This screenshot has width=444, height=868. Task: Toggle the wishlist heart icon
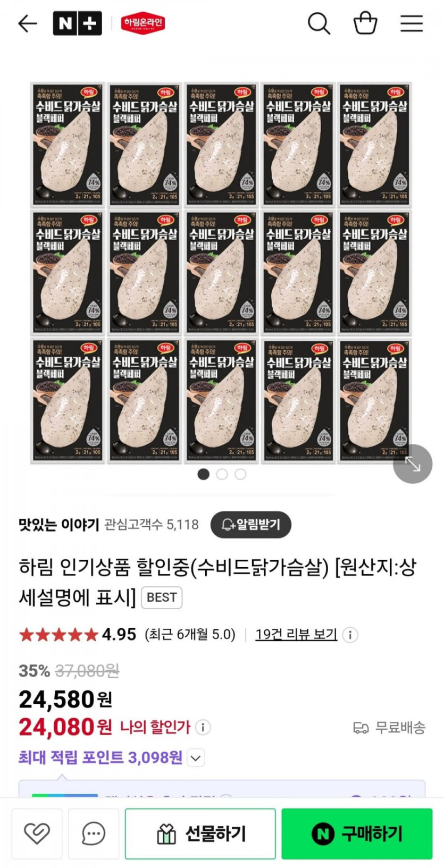tap(37, 833)
